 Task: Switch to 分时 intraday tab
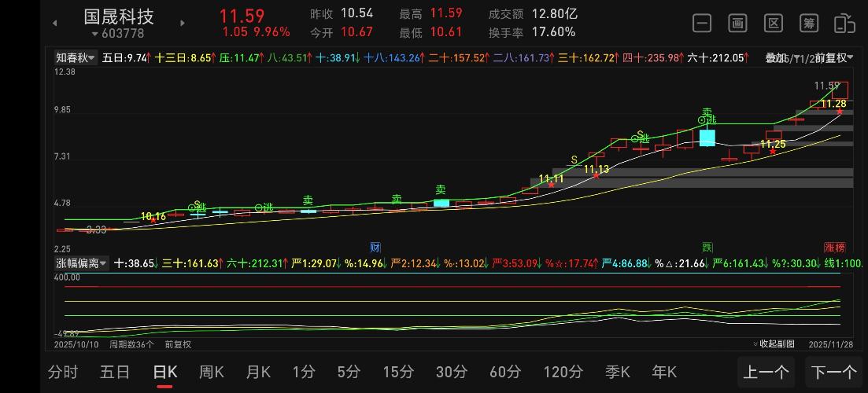(x=62, y=372)
